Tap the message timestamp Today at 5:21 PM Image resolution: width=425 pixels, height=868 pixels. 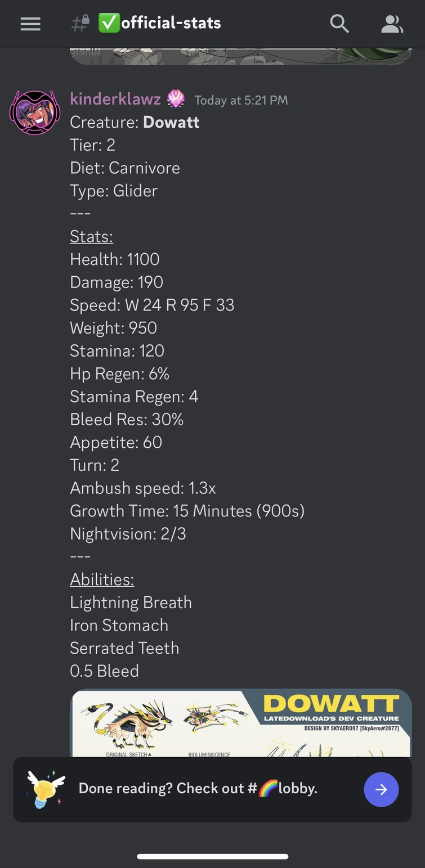tap(241, 100)
